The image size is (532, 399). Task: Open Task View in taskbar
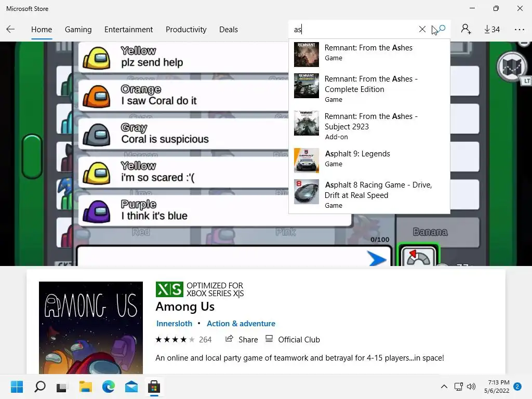[62, 387]
